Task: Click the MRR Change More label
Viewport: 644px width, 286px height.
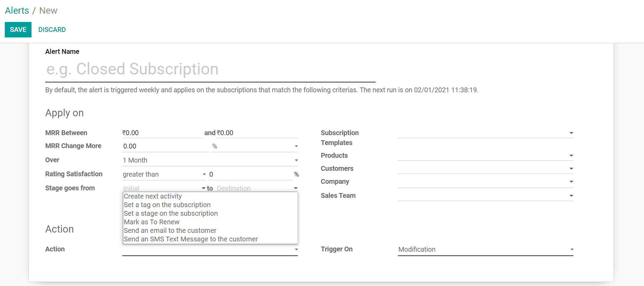Action: pos(73,146)
